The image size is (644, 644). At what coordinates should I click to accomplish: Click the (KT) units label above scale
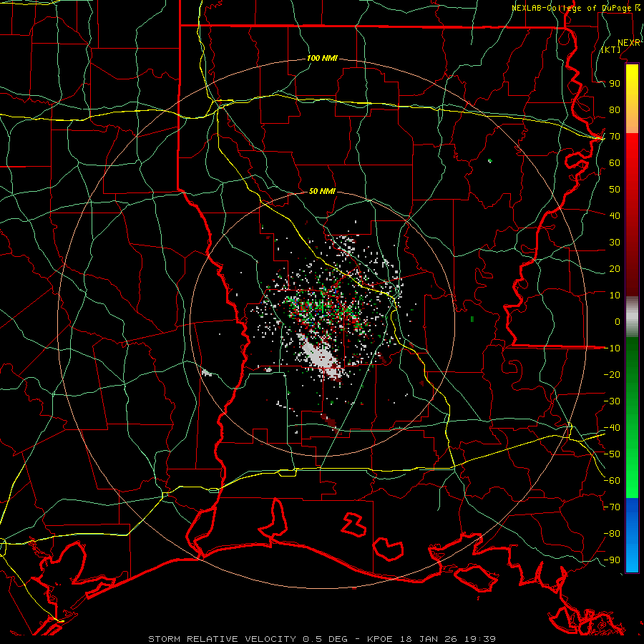pyautogui.click(x=611, y=49)
